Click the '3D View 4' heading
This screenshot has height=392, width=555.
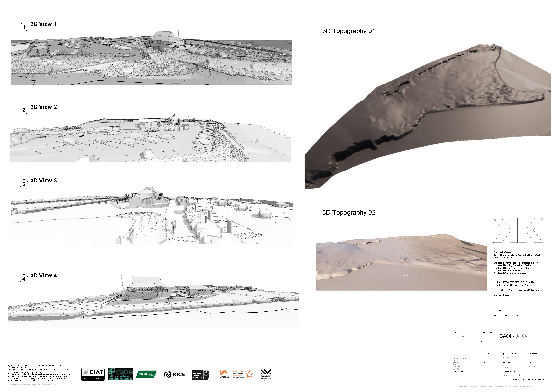44,275
